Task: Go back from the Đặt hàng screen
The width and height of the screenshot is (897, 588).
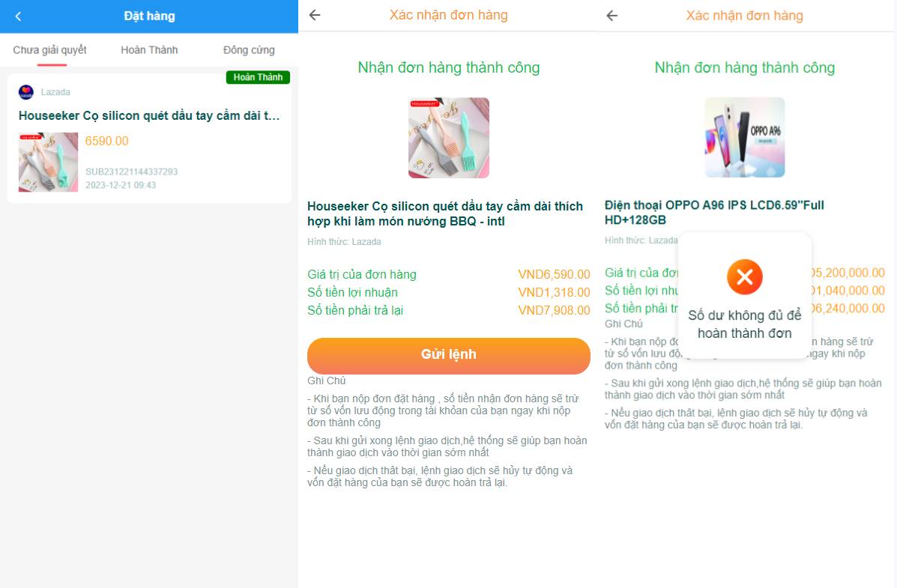Action: pyautogui.click(x=18, y=16)
